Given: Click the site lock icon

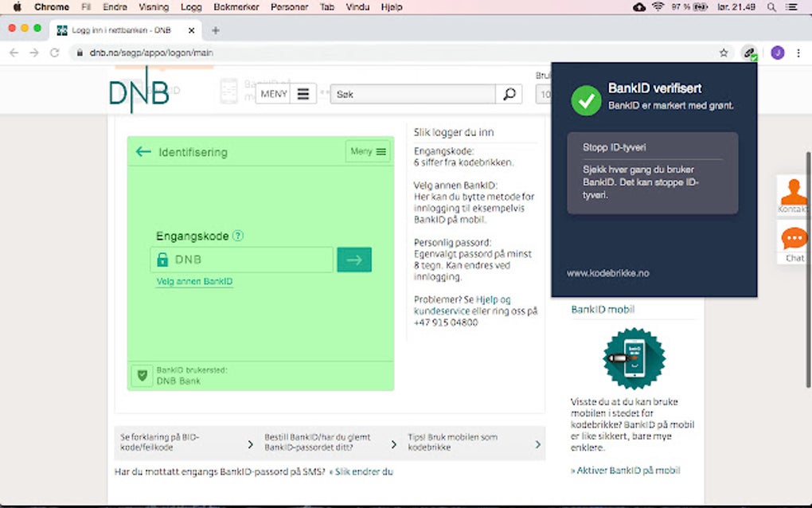Looking at the screenshot, I should click(80, 53).
